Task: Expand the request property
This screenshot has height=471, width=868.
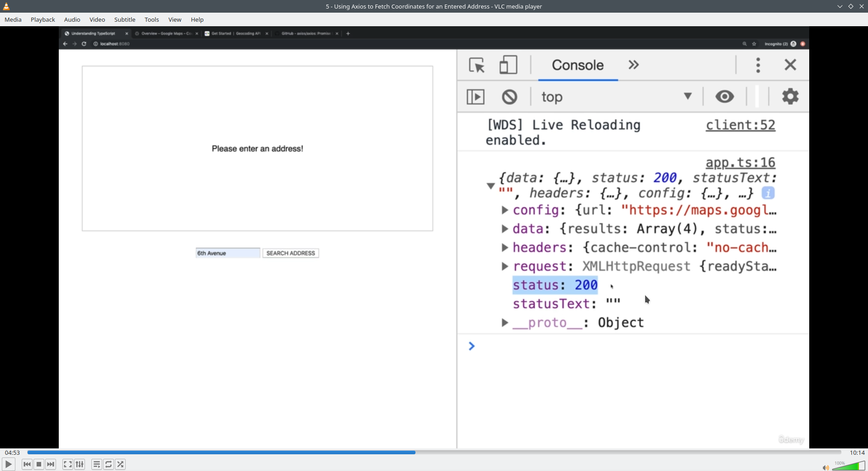Action: [505, 267]
